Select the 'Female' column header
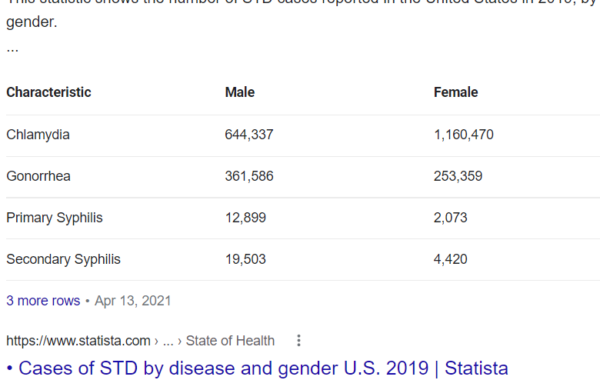Image resolution: width=600 pixels, height=380 pixels. (x=456, y=92)
